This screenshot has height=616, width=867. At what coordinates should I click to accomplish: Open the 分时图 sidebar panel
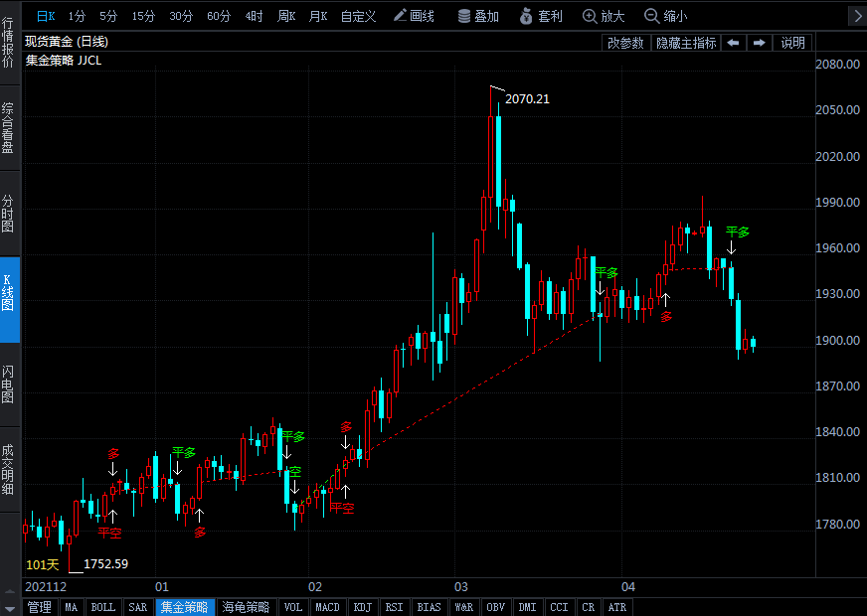click(8, 214)
